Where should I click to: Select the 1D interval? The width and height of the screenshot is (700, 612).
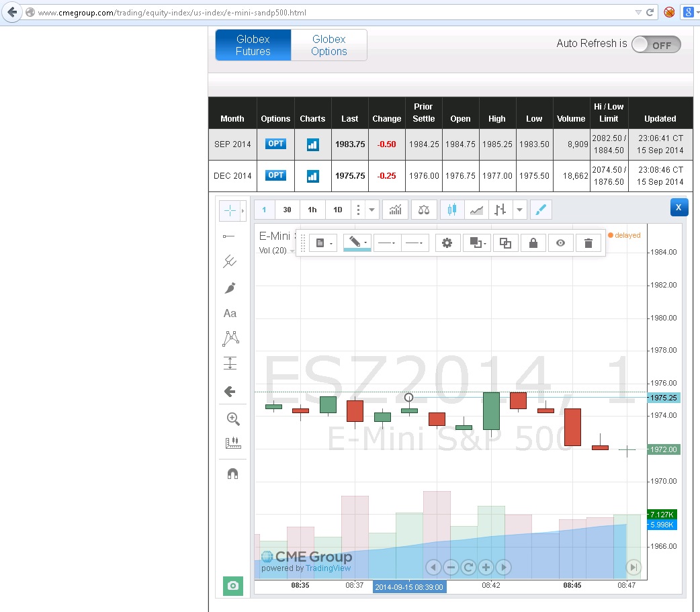pos(337,210)
